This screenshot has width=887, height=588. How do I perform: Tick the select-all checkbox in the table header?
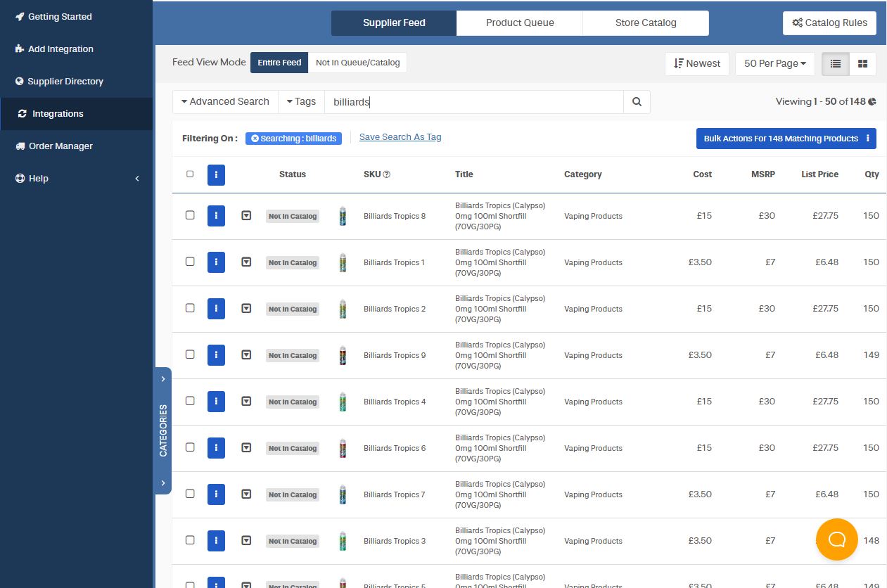pos(190,174)
